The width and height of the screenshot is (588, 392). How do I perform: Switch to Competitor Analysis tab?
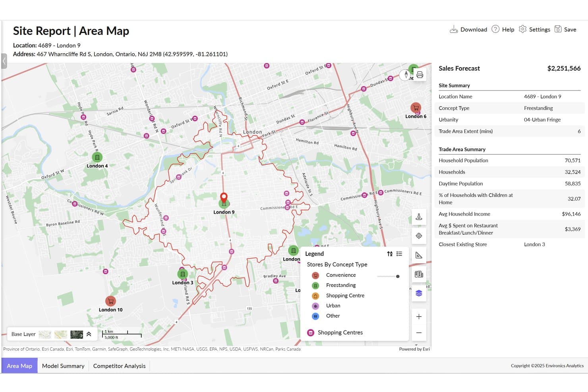pyautogui.click(x=119, y=366)
